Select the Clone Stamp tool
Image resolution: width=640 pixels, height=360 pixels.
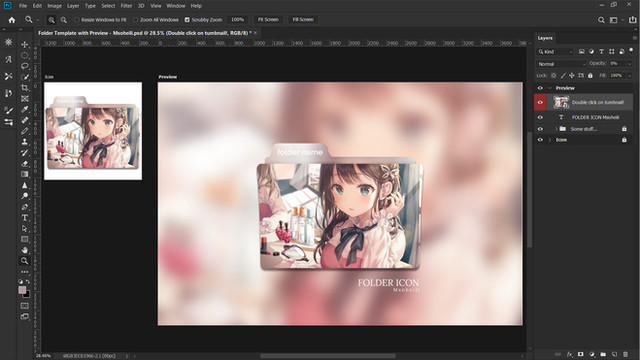(x=24, y=142)
